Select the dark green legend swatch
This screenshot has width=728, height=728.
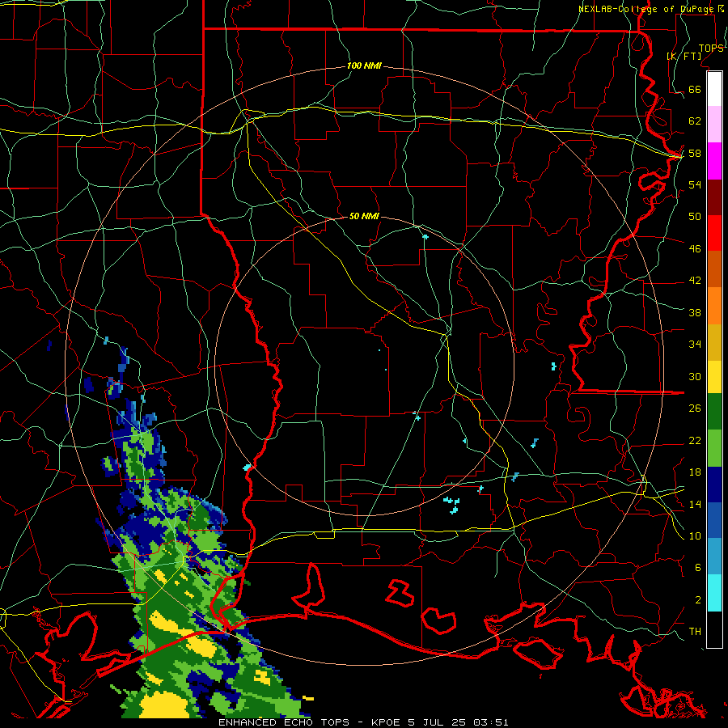coord(714,412)
